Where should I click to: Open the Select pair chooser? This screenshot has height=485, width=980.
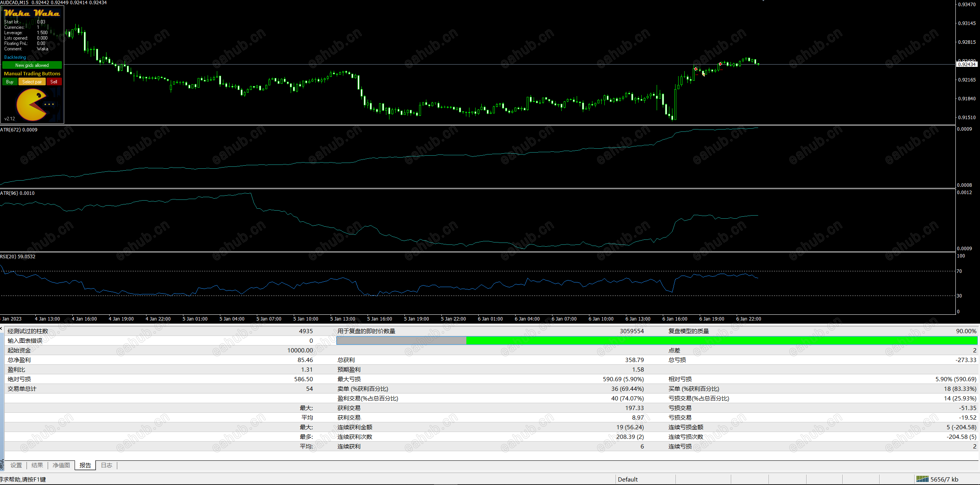click(32, 82)
